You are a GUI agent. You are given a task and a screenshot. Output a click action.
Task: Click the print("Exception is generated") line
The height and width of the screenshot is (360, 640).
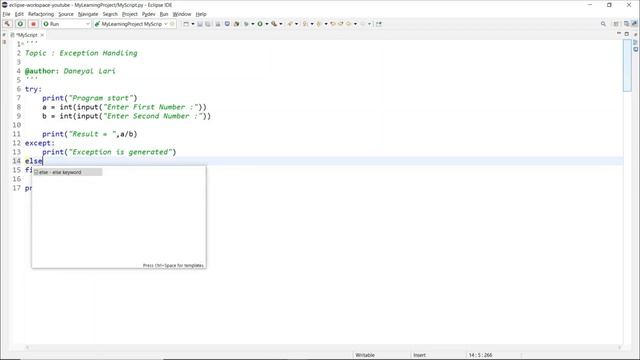point(109,152)
